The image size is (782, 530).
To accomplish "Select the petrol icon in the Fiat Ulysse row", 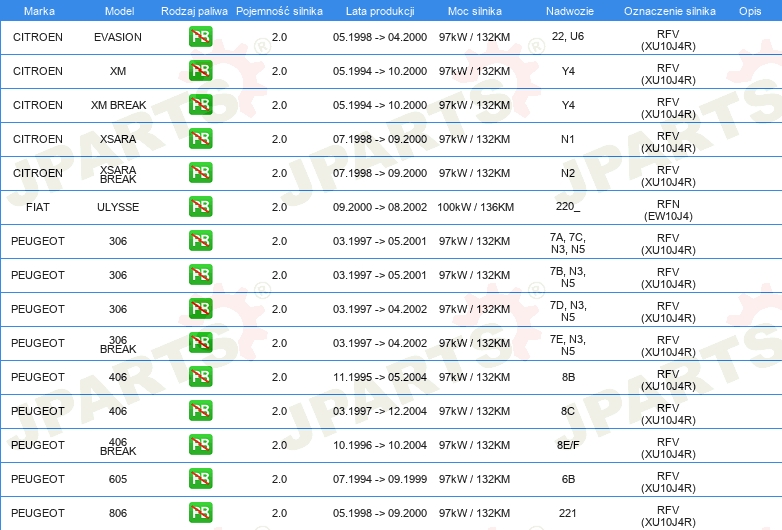I will click(200, 206).
